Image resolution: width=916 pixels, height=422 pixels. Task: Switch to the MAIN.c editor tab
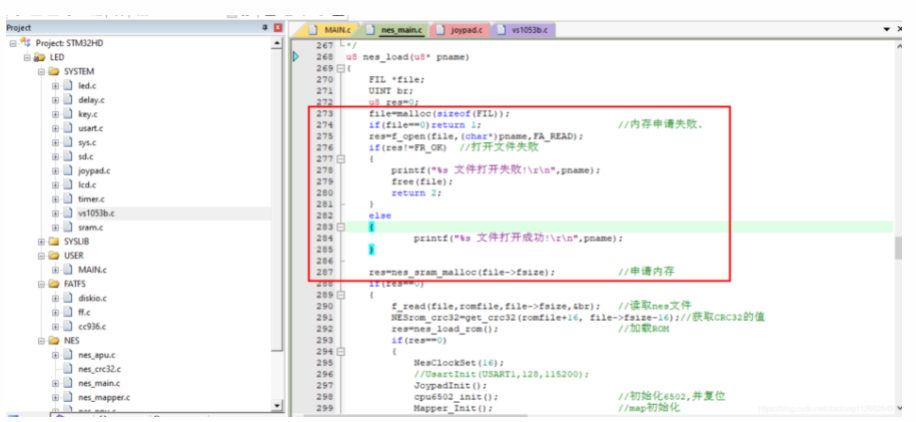point(329,30)
